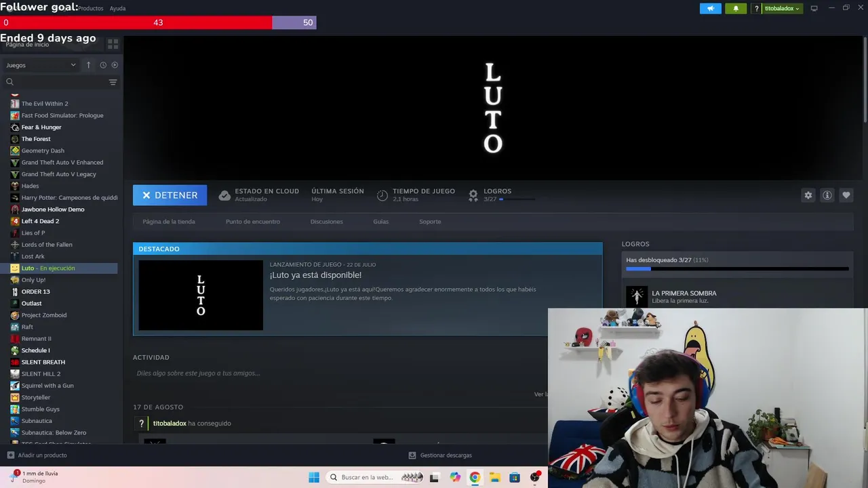This screenshot has height=488, width=868.
Task: Click Stumble Guys game icon
Action: 15,409
